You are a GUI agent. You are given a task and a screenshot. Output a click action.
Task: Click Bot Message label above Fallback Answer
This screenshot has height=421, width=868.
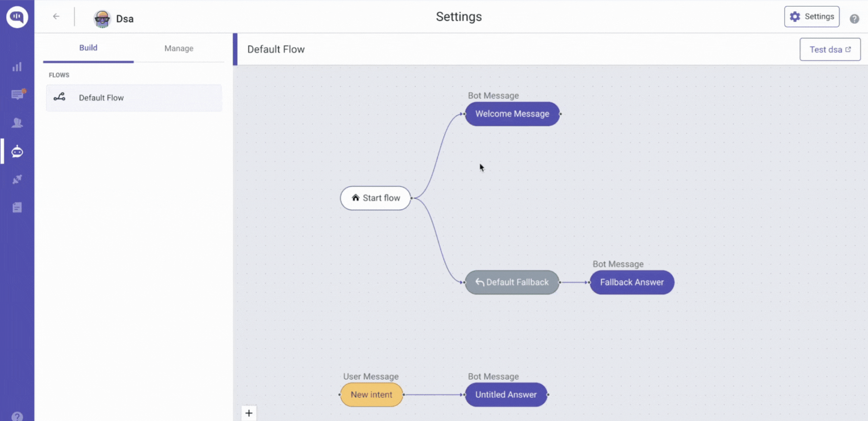[618, 264]
